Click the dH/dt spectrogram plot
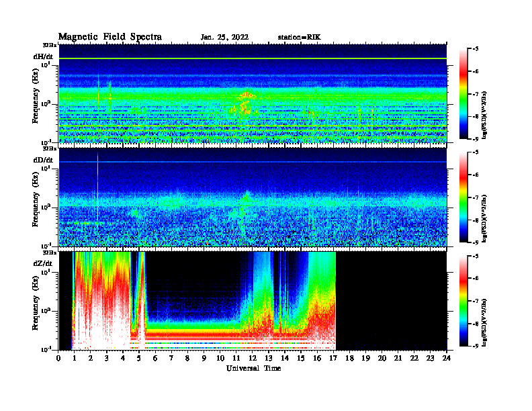This screenshot has height=411, width=532. coord(253,93)
